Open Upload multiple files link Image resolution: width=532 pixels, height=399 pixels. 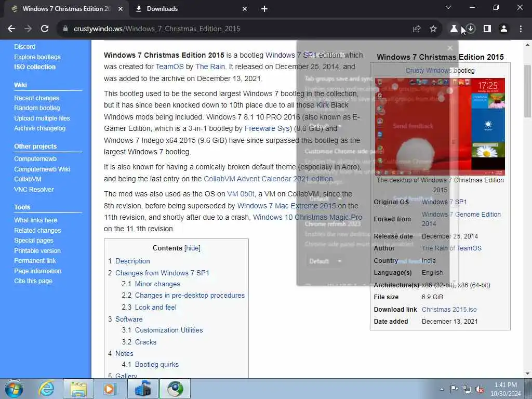pyautogui.click(x=42, y=118)
